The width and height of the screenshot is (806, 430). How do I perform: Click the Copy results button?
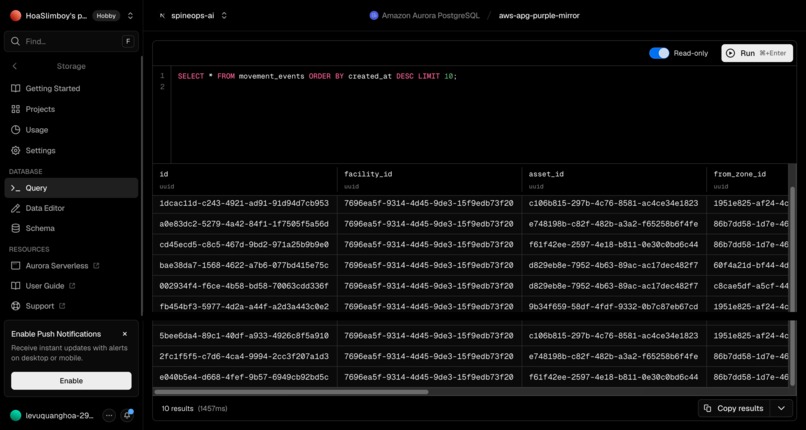point(734,408)
